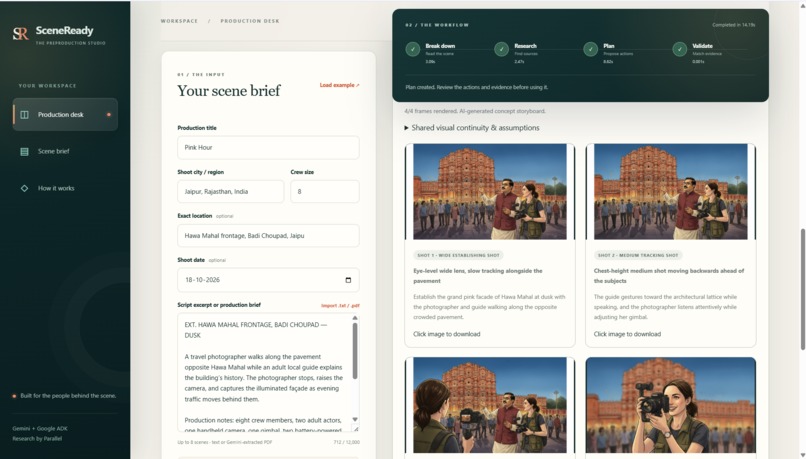806x459 pixels.
Task: Click the Load example link
Action: tap(339, 85)
